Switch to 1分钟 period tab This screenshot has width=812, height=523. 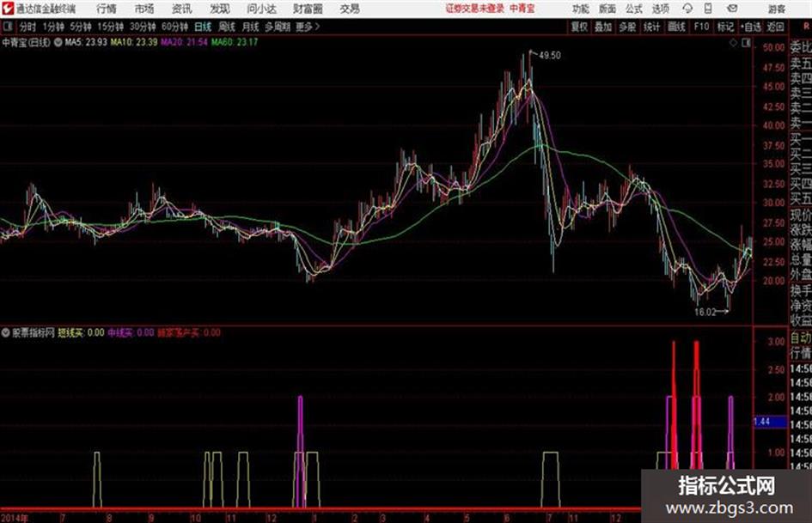pyautogui.click(x=53, y=27)
